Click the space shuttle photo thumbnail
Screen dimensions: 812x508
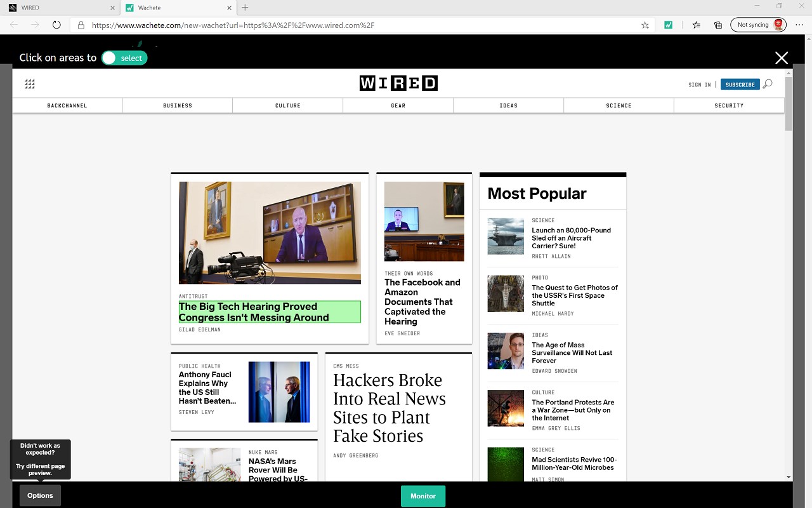click(x=506, y=293)
